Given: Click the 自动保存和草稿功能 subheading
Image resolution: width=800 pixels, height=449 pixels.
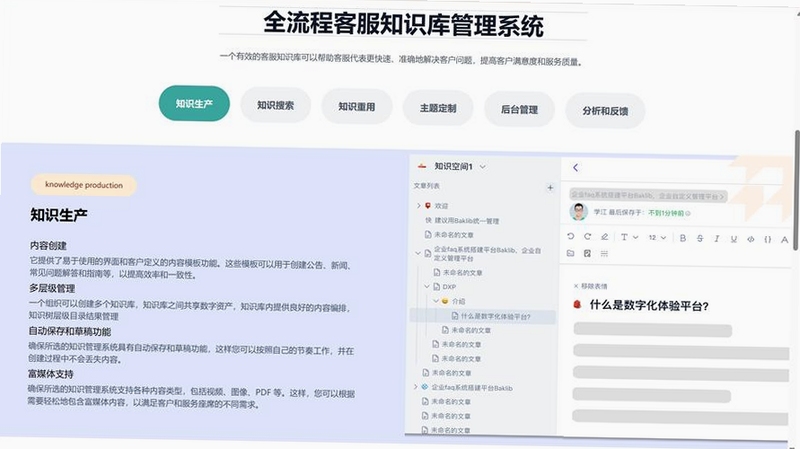Looking at the screenshot, I should coord(70,332).
